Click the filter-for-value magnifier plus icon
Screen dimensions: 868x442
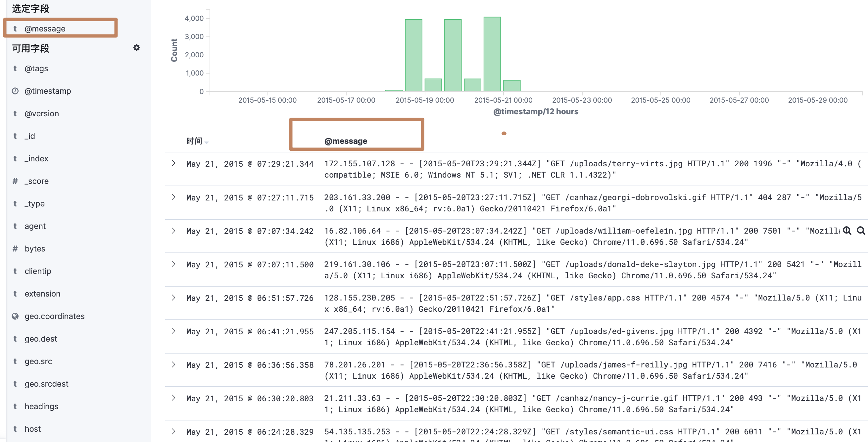pyautogui.click(x=847, y=231)
